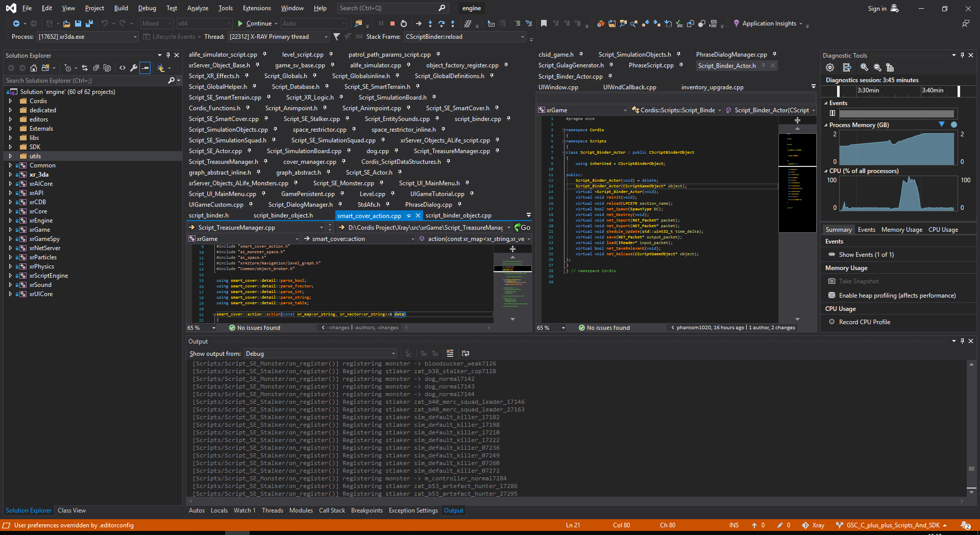Zoom out on Diagnostic Tools timeline

tap(877, 67)
